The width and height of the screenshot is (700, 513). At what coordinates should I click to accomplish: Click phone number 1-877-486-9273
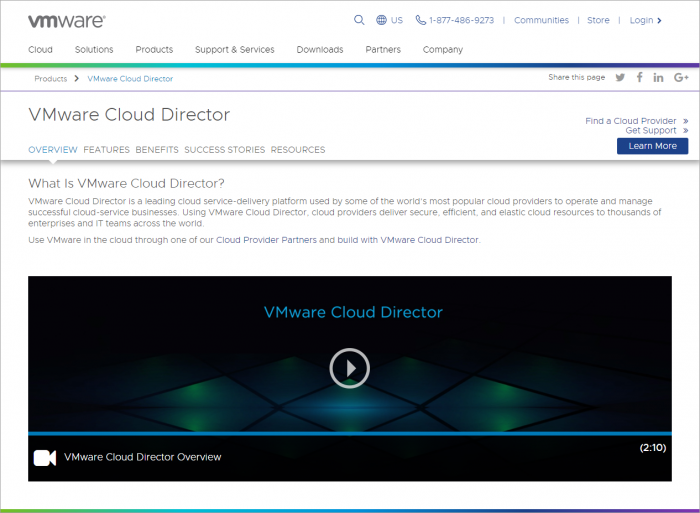point(462,20)
